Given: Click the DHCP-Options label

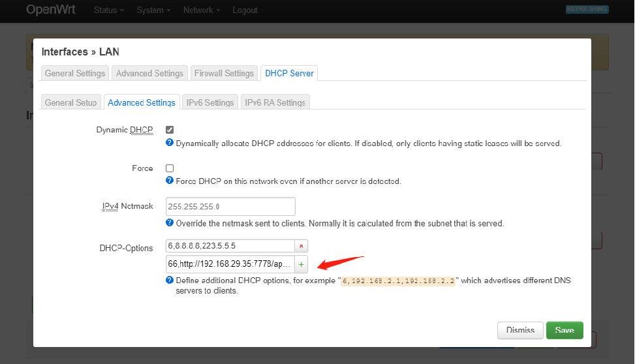Looking at the screenshot, I should [126, 248].
